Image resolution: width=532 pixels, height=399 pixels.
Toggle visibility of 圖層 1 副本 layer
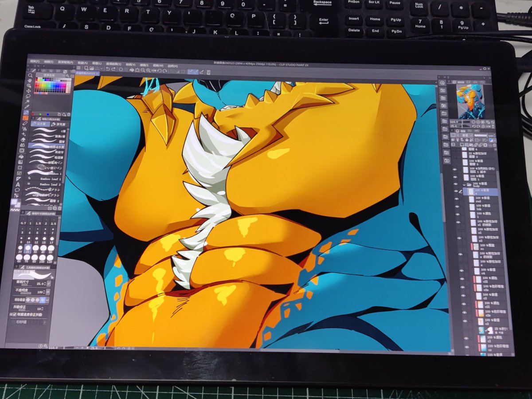(454, 169)
